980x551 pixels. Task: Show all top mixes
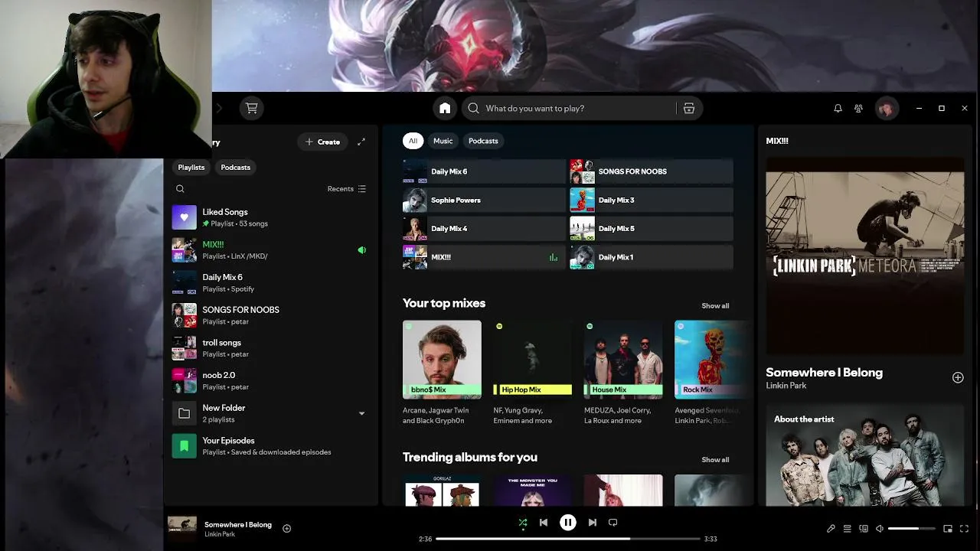(x=715, y=306)
